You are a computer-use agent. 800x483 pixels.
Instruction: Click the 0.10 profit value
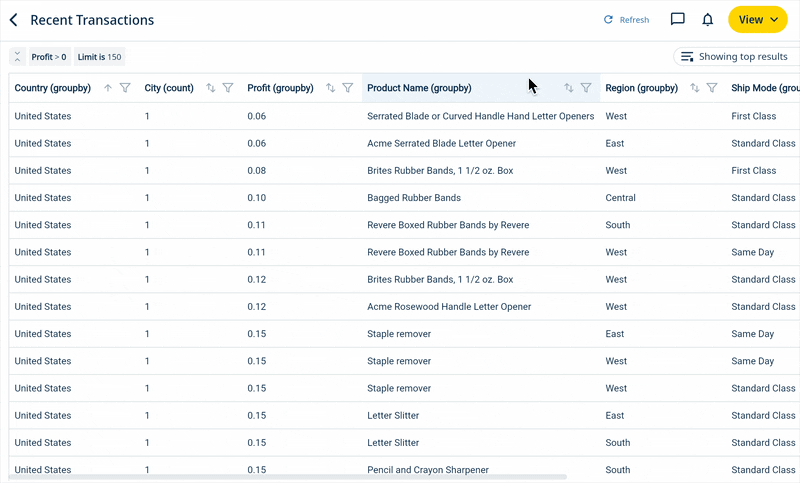pyautogui.click(x=257, y=198)
